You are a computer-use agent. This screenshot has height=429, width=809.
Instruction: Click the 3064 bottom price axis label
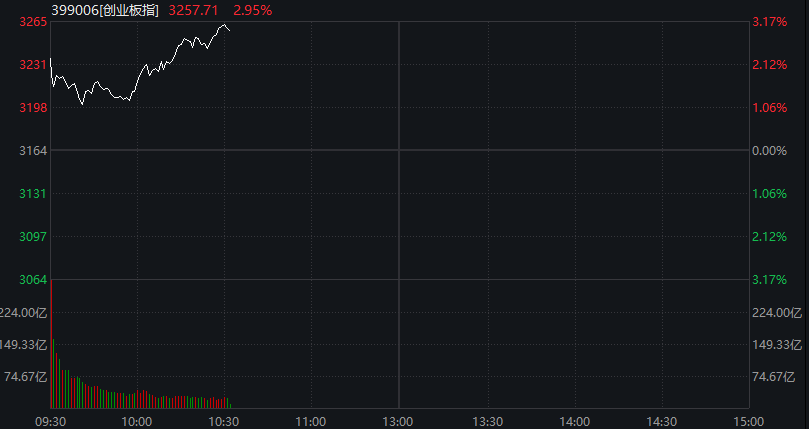(33, 280)
